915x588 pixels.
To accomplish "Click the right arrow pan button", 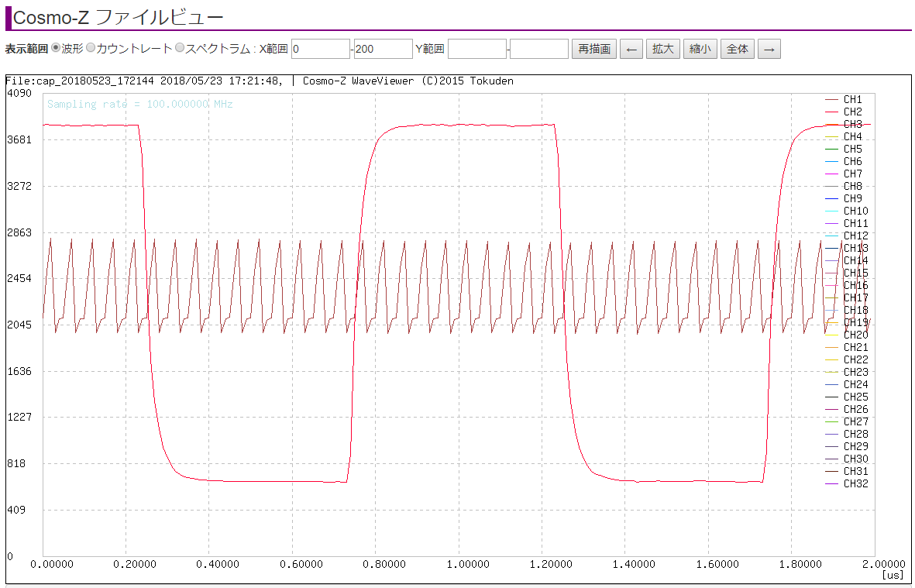I will [x=769, y=49].
